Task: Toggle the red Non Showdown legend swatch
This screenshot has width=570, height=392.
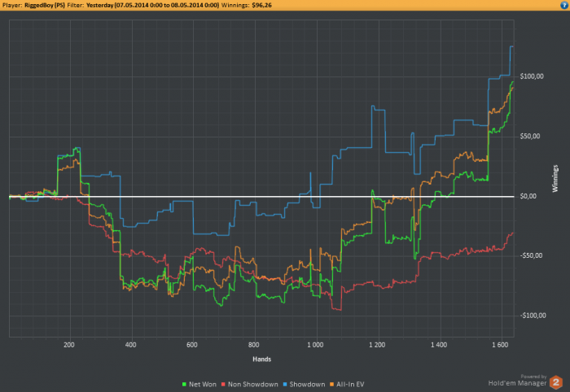Action: click(x=224, y=385)
